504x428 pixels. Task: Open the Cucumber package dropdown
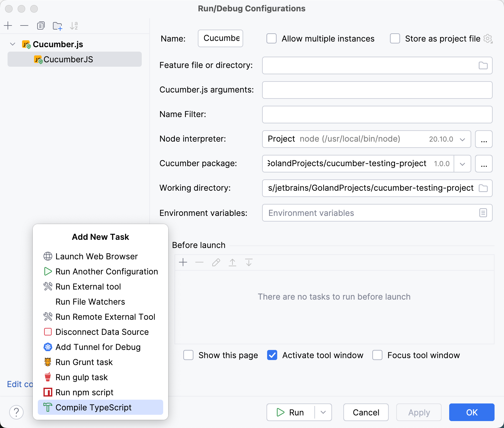click(x=462, y=164)
